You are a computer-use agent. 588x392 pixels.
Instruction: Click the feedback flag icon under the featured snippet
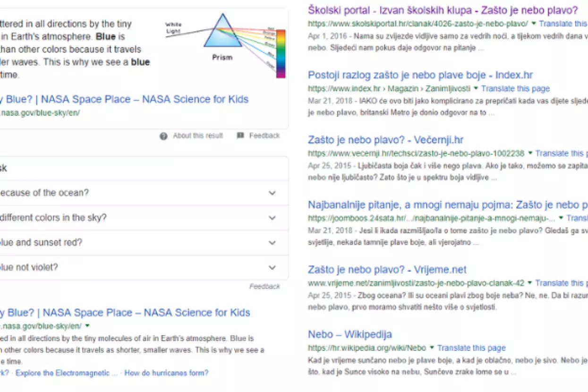pos(240,136)
